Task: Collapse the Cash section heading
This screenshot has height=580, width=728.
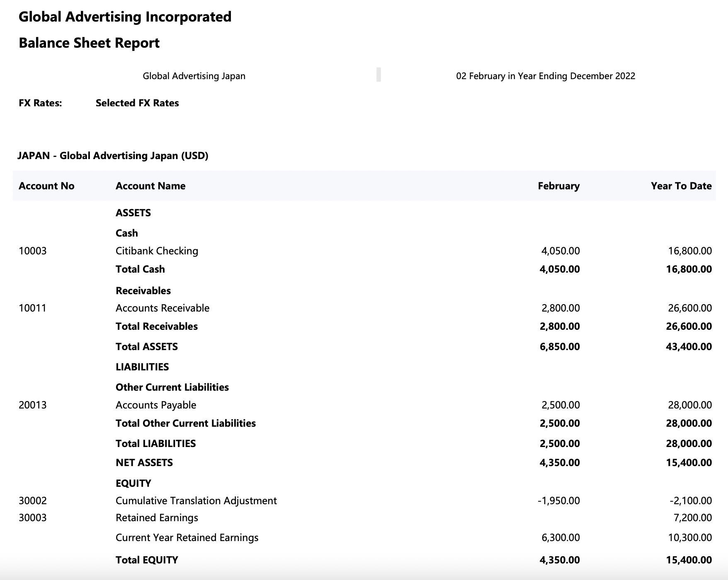Action: click(x=127, y=233)
